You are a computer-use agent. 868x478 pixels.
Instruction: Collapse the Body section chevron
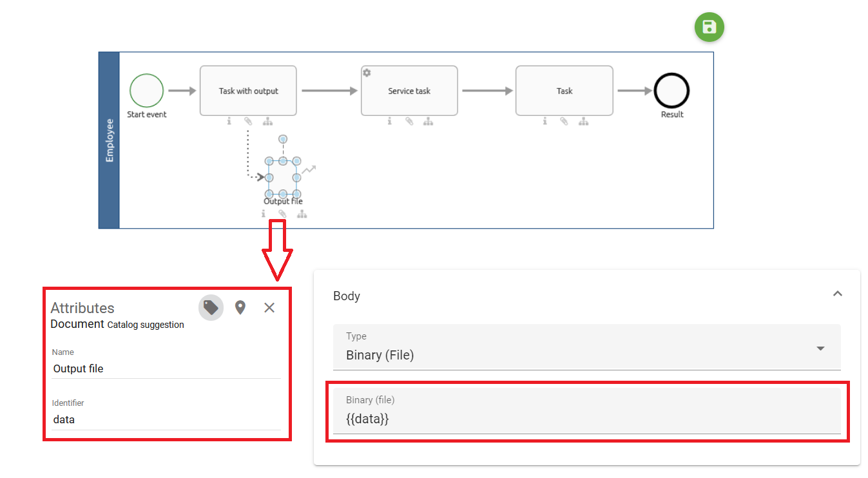[838, 293]
